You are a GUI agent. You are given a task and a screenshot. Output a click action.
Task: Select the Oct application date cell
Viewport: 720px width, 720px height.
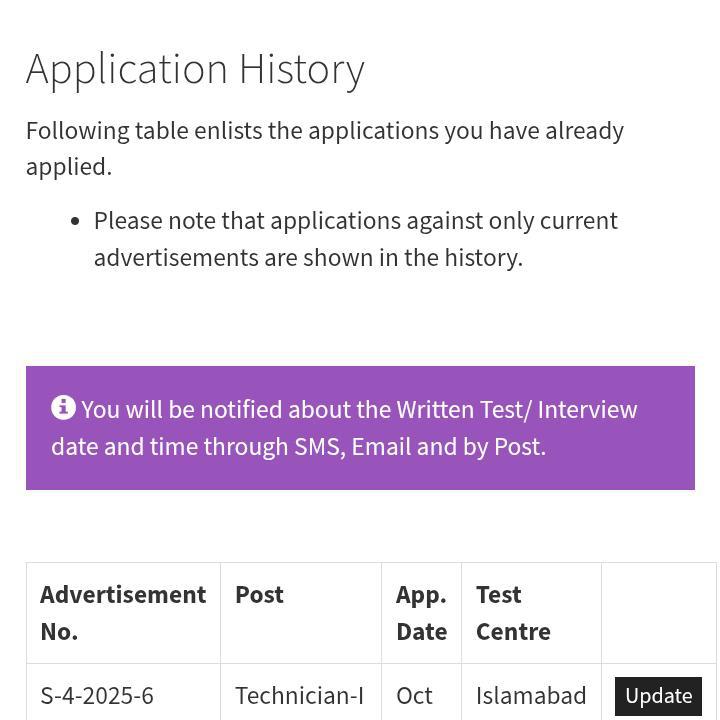point(414,695)
